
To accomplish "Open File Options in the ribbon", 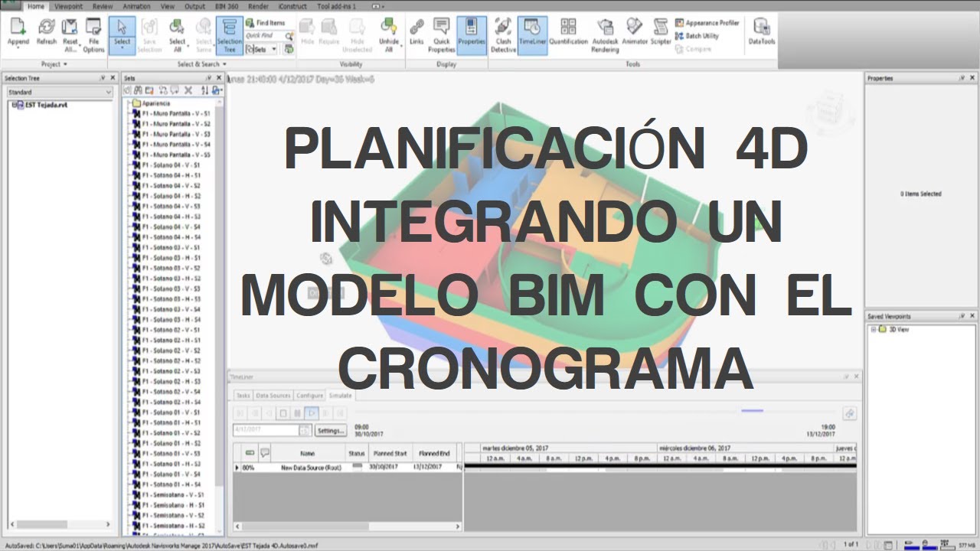I will coord(93,34).
